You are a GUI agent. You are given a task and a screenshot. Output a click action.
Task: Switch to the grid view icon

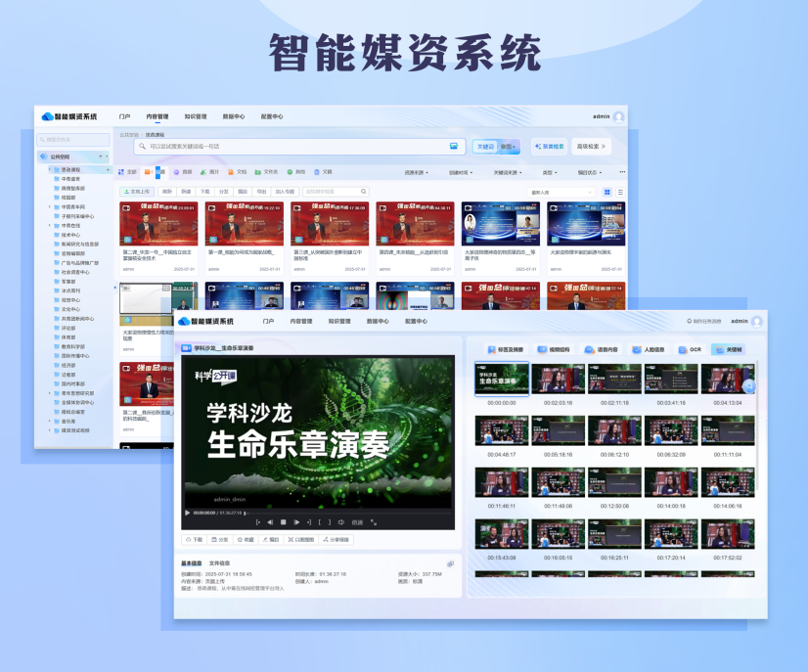tap(607, 193)
